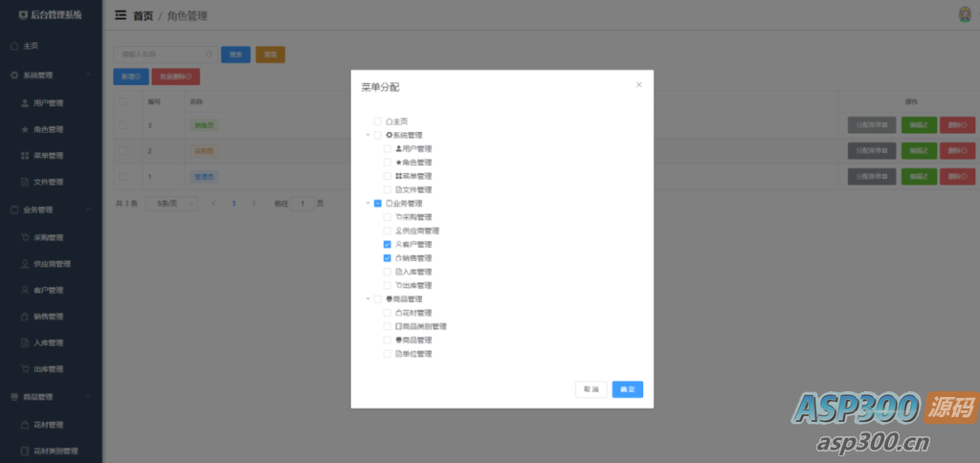Click the document icon next to 文件管理 in dialog
The height and width of the screenshot is (463, 980).
point(399,189)
